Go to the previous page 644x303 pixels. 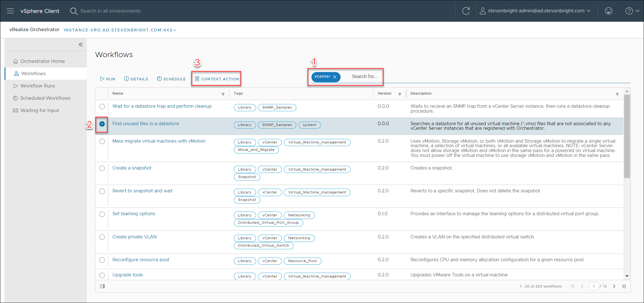[x=582, y=286]
